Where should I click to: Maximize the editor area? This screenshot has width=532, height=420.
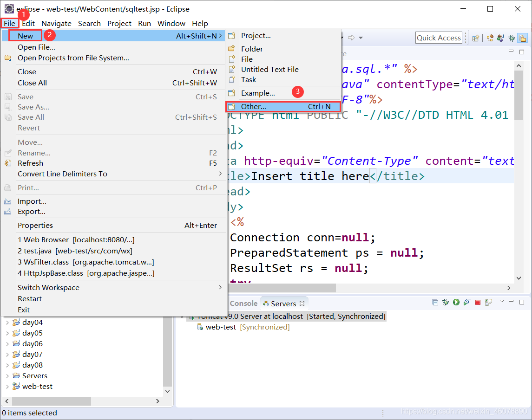click(x=522, y=52)
